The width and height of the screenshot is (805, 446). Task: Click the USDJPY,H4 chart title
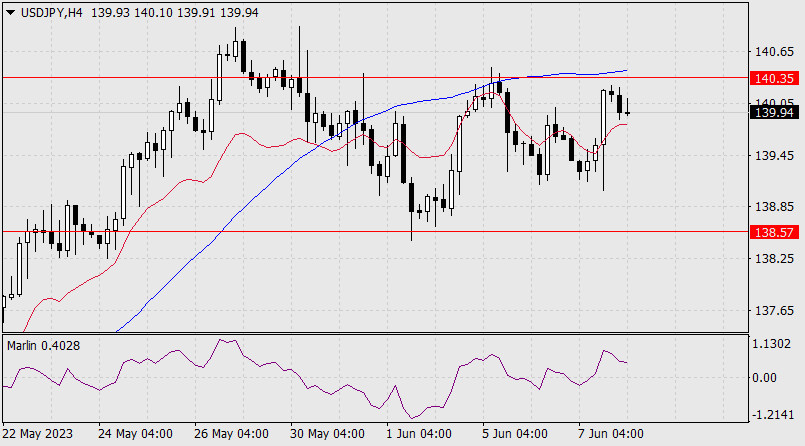52,11
